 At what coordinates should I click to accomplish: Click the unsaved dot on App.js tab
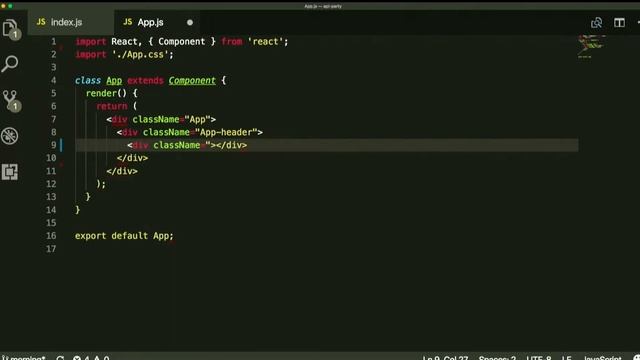pos(190,22)
